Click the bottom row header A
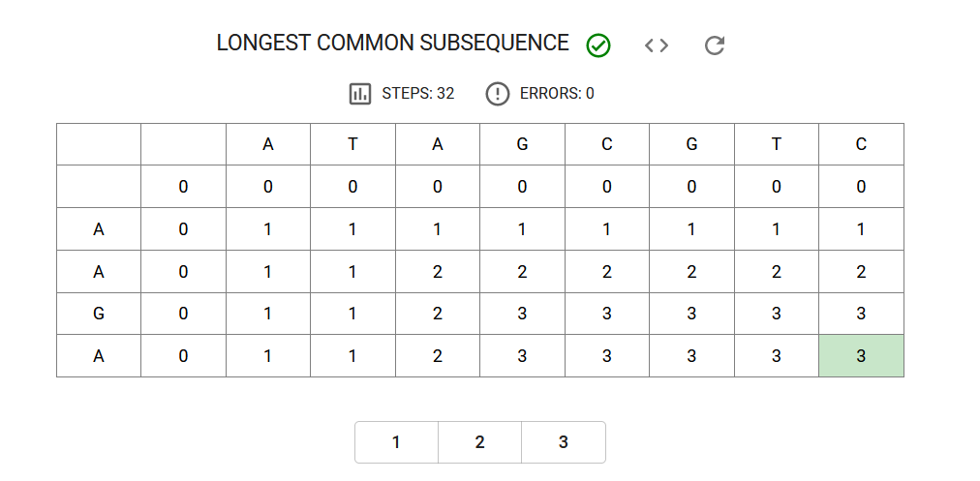The image size is (980, 481). pyautogui.click(x=98, y=355)
